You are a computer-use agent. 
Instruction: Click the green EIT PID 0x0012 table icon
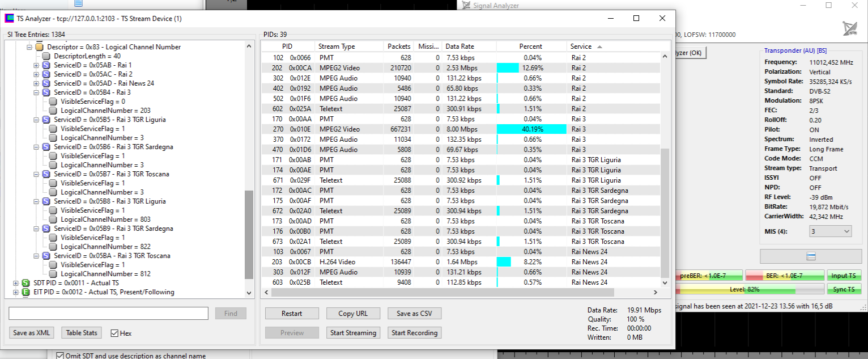[25, 292]
